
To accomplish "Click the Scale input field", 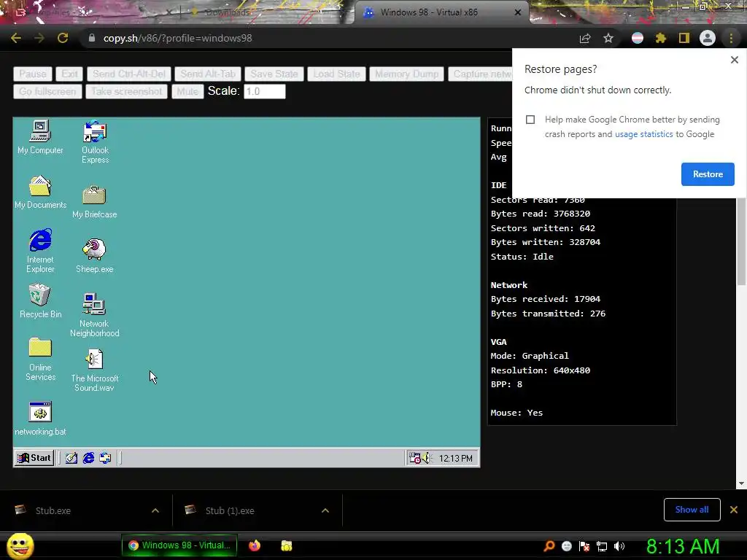I will point(264,91).
